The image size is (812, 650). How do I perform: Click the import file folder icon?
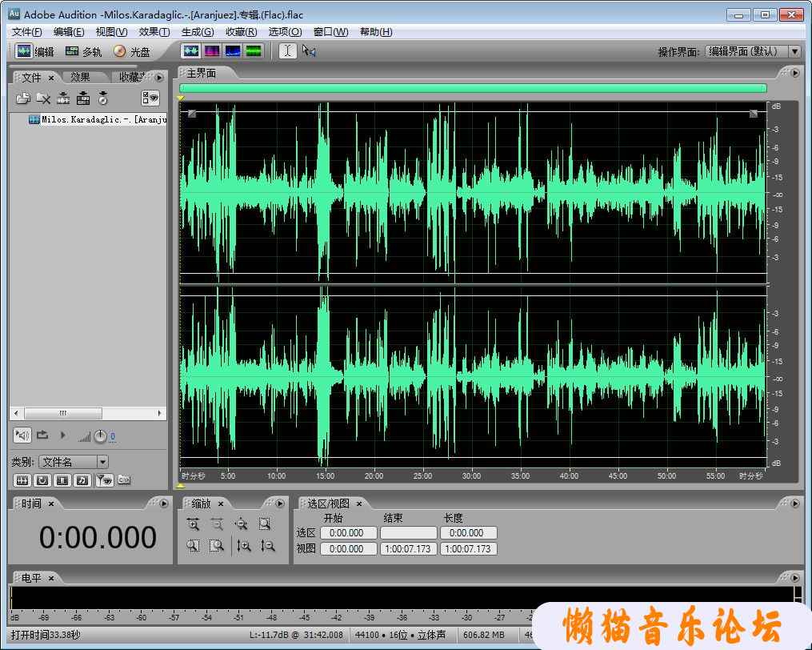click(x=23, y=98)
